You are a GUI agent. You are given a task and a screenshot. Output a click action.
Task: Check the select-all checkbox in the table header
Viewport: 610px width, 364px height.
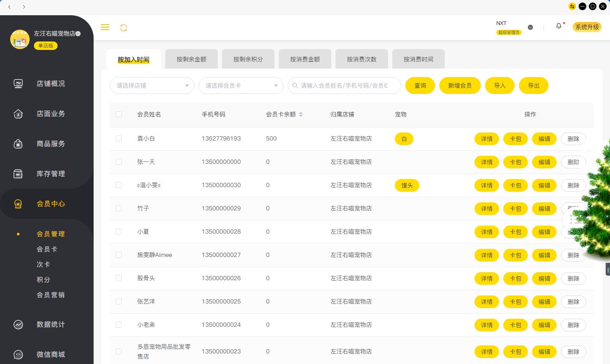pyautogui.click(x=119, y=114)
